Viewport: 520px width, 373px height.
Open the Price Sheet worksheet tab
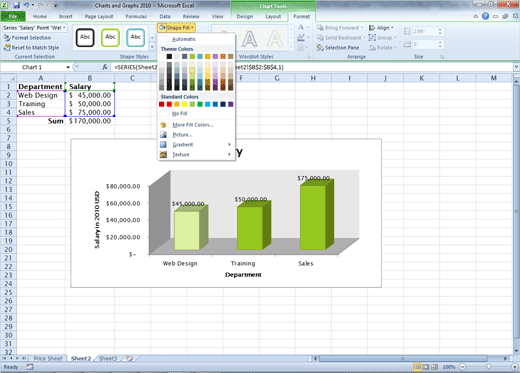pos(48,358)
